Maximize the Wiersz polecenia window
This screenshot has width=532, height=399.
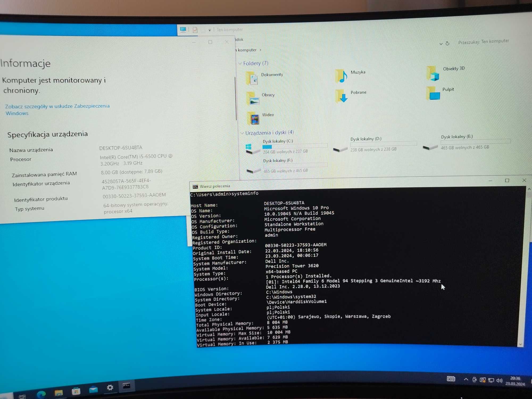507,180
